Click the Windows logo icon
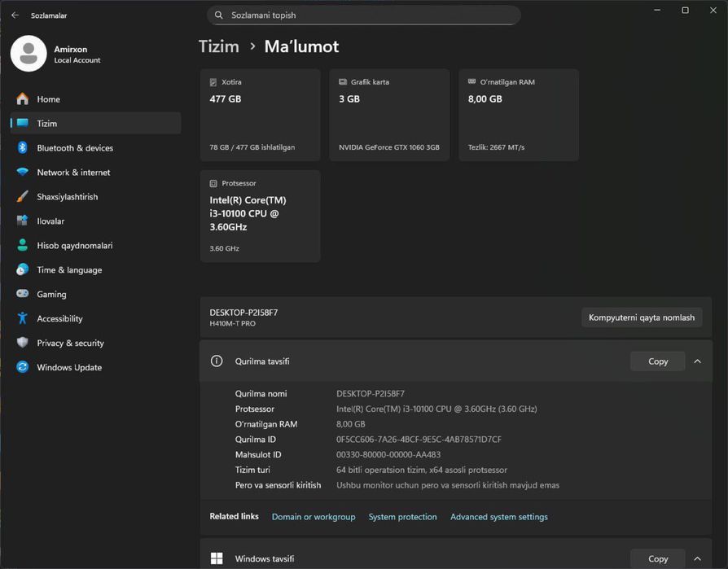728x569 pixels. pyautogui.click(x=217, y=558)
